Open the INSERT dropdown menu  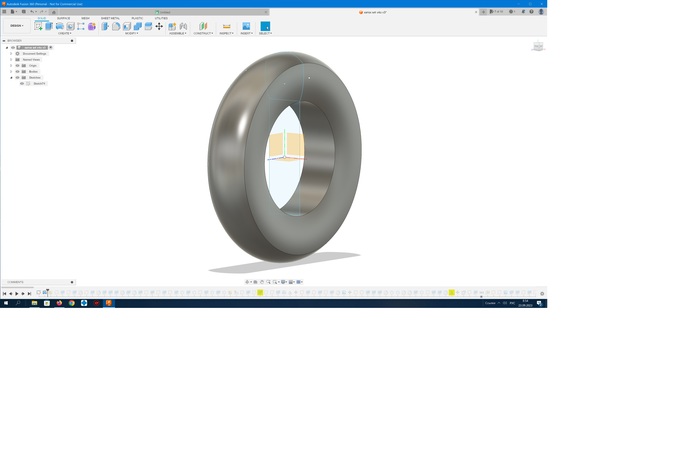(246, 33)
